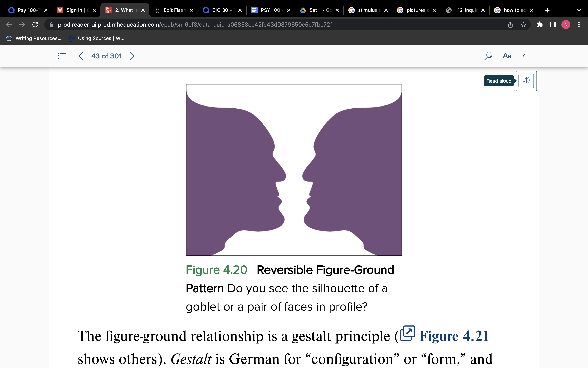Click the reader back arrow icon

click(x=526, y=56)
